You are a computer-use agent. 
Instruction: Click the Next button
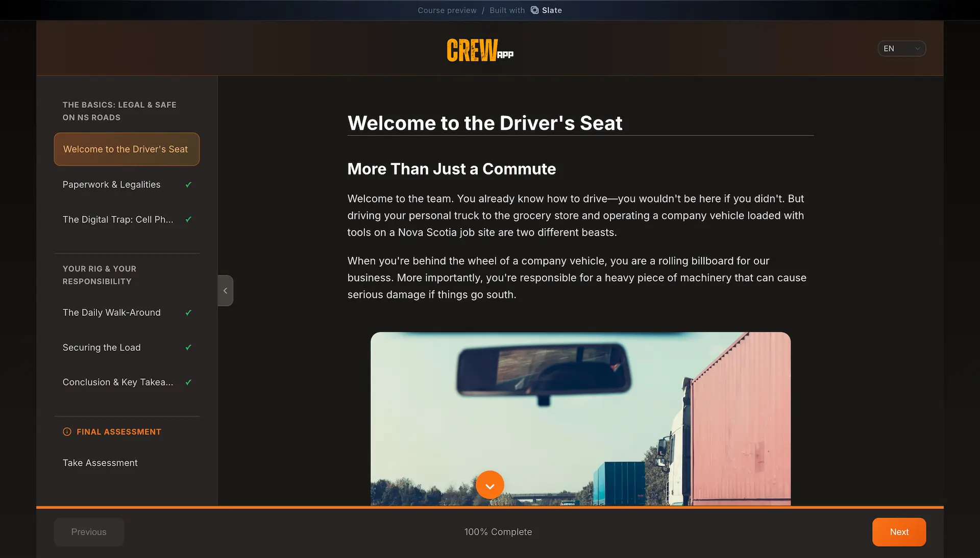899,532
